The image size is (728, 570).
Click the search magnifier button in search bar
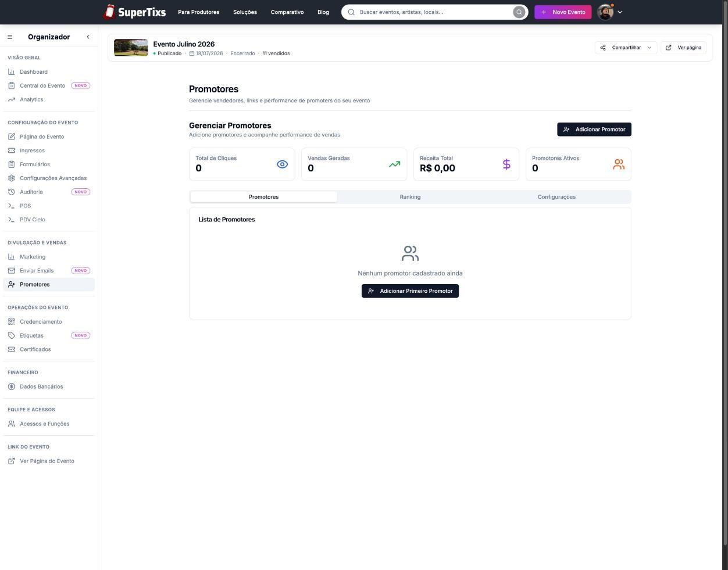[x=519, y=12]
